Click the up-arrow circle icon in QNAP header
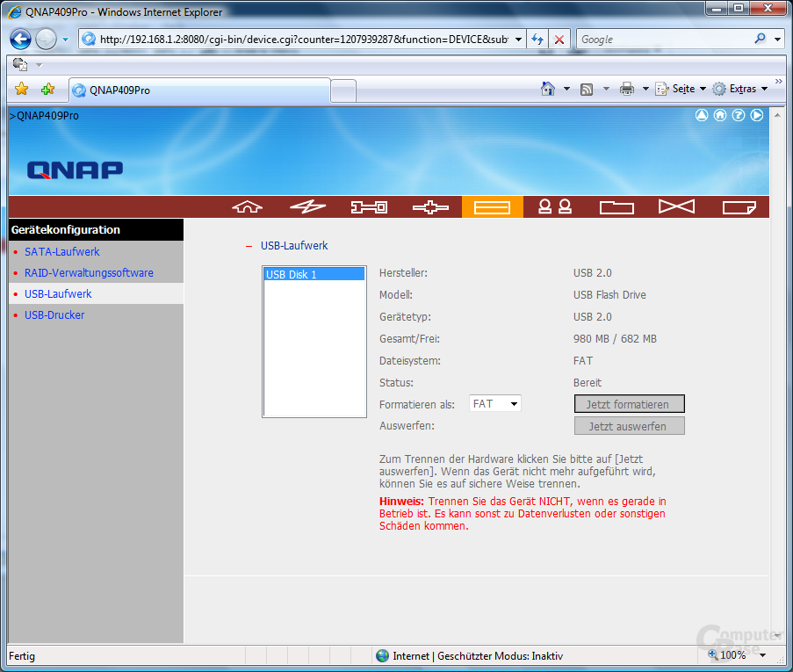 click(x=702, y=115)
